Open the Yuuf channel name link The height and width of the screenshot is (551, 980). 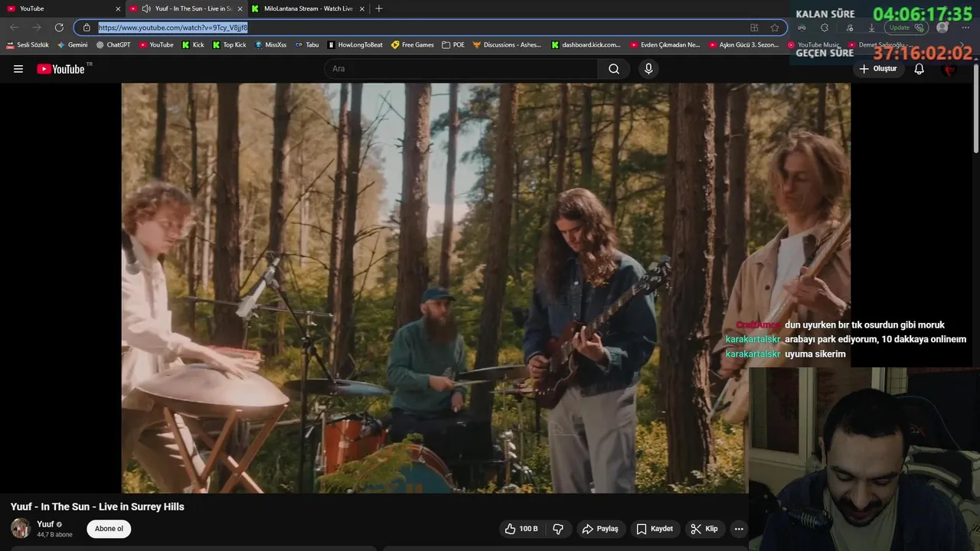point(45,524)
